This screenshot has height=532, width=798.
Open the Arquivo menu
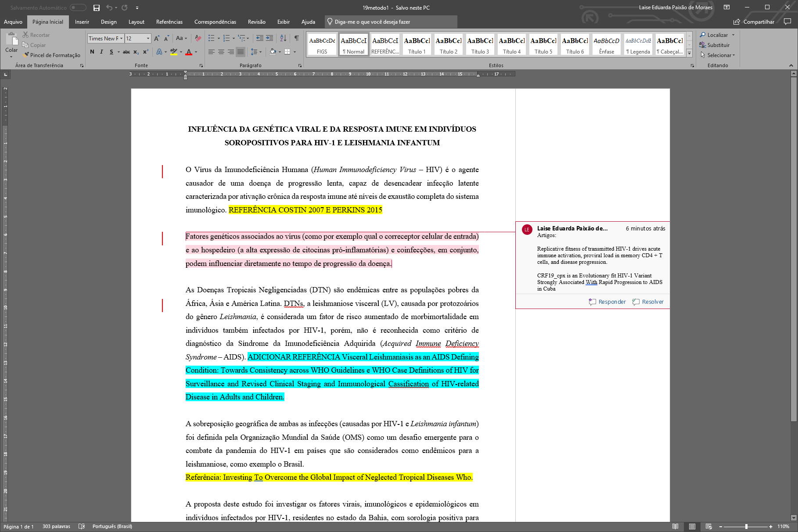(x=13, y=22)
